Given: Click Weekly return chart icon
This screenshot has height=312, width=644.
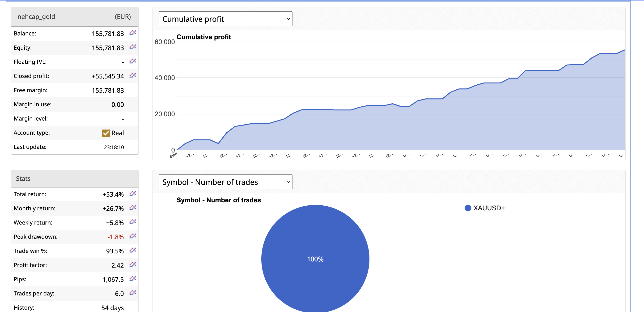Looking at the screenshot, I should click(132, 222).
